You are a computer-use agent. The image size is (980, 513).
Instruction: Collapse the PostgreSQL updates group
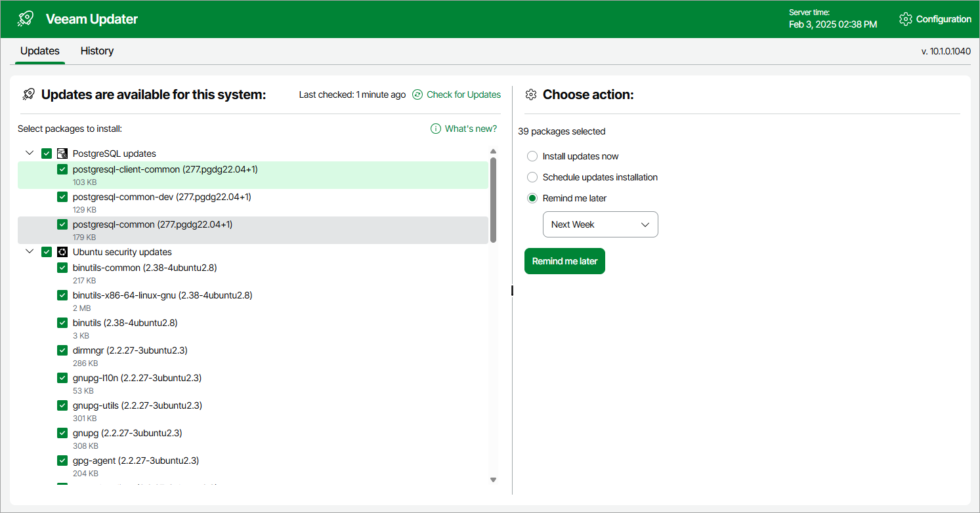(30, 154)
